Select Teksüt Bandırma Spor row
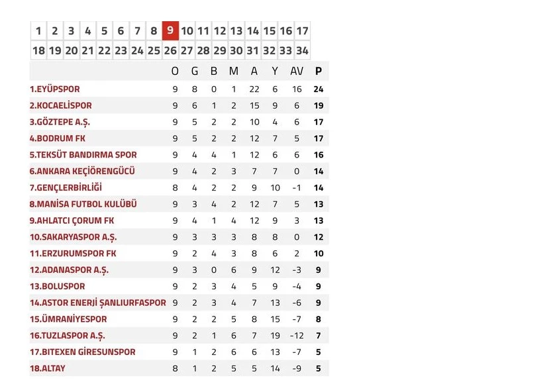 83,155
